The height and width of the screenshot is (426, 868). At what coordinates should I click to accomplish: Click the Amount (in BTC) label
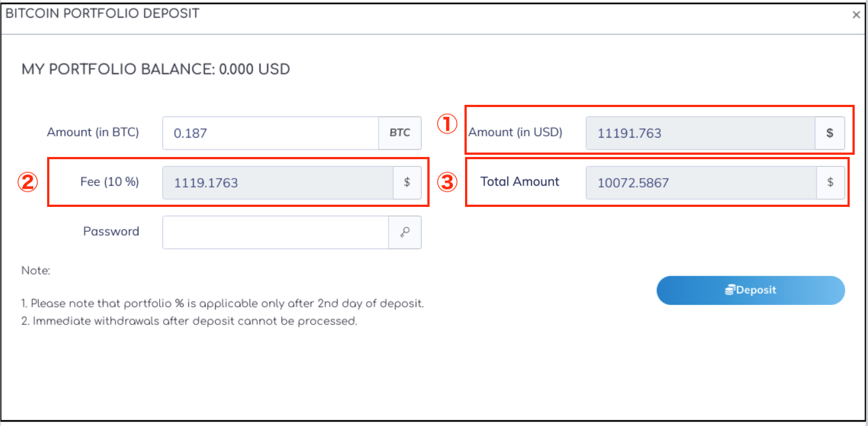(x=93, y=133)
